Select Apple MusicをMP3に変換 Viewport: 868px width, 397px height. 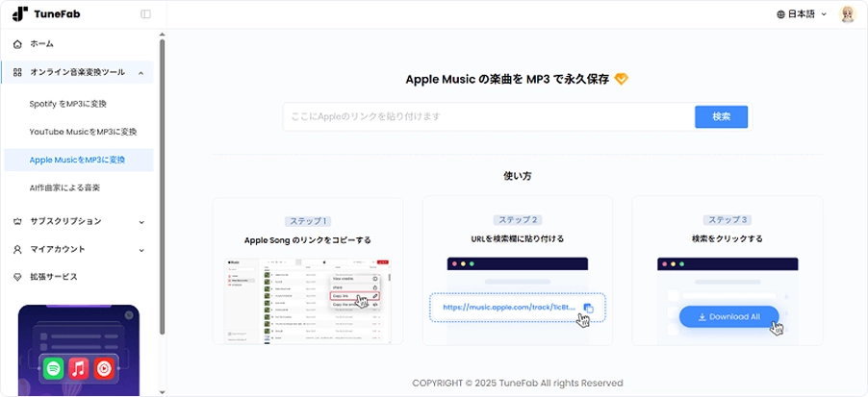78,160
